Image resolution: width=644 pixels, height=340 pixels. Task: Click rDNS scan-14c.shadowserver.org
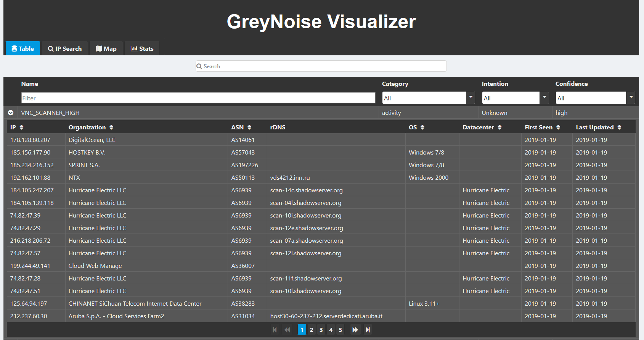(307, 190)
